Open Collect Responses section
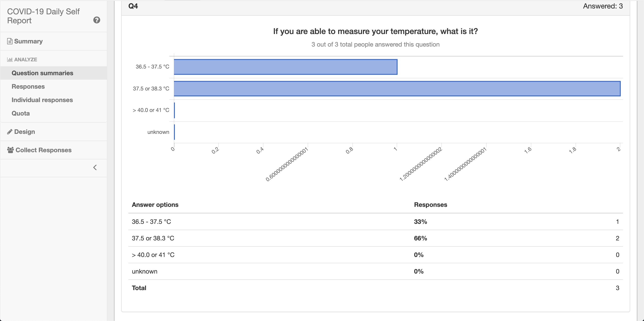 click(44, 150)
